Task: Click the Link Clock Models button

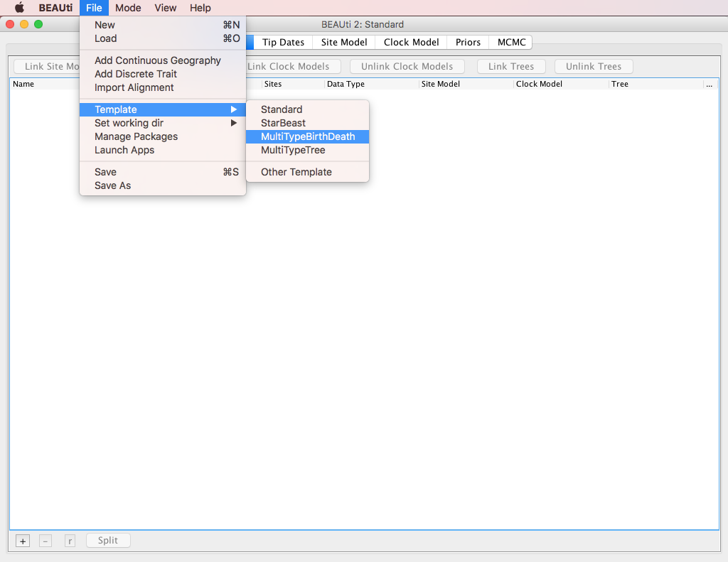Action: (294, 66)
